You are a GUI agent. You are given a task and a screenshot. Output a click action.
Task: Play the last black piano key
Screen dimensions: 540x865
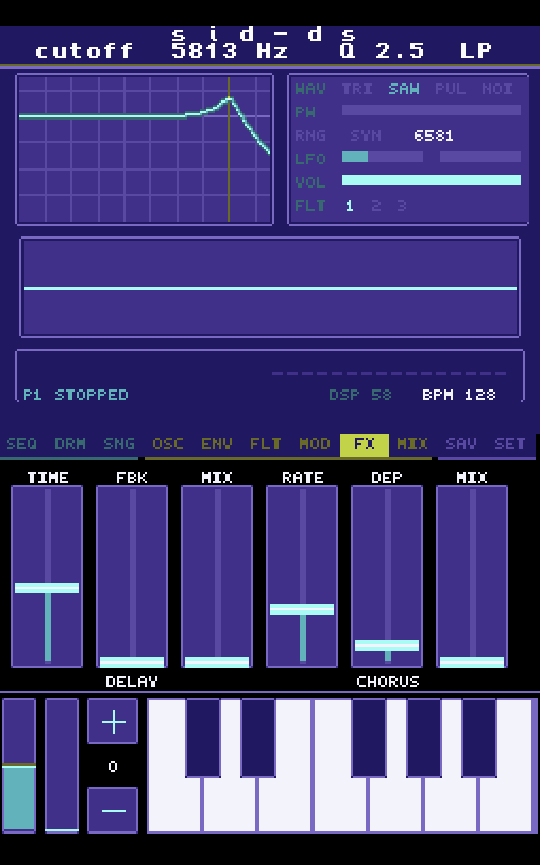(478, 738)
